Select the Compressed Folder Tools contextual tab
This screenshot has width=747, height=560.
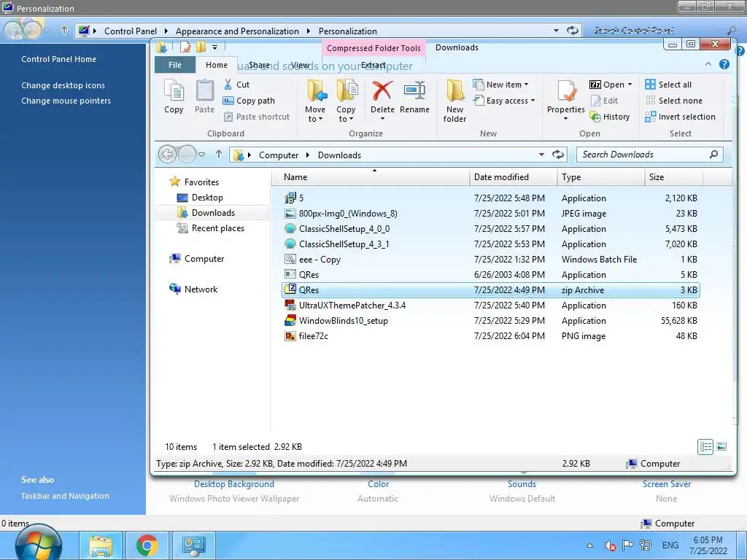pos(373,48)
